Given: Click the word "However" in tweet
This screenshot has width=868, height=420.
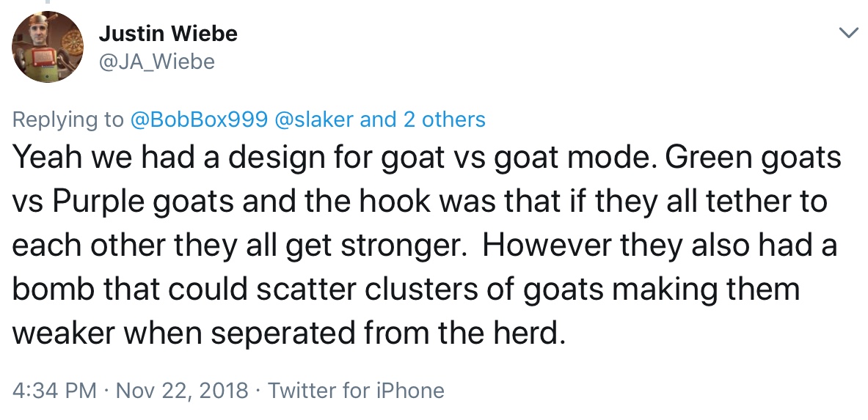Looking at the screenshot, I should [546, 245].
